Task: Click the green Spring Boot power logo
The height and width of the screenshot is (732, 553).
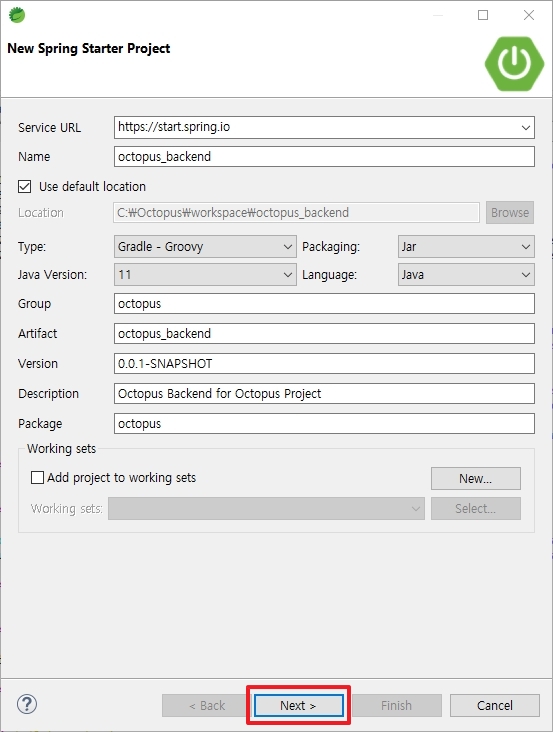Action: point(514,63)
